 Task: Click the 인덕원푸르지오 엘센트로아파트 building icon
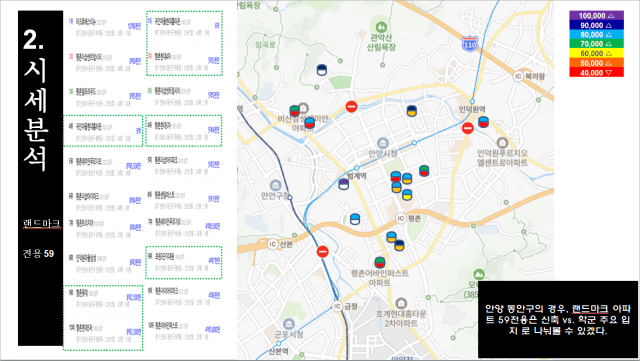pos(502,143)
